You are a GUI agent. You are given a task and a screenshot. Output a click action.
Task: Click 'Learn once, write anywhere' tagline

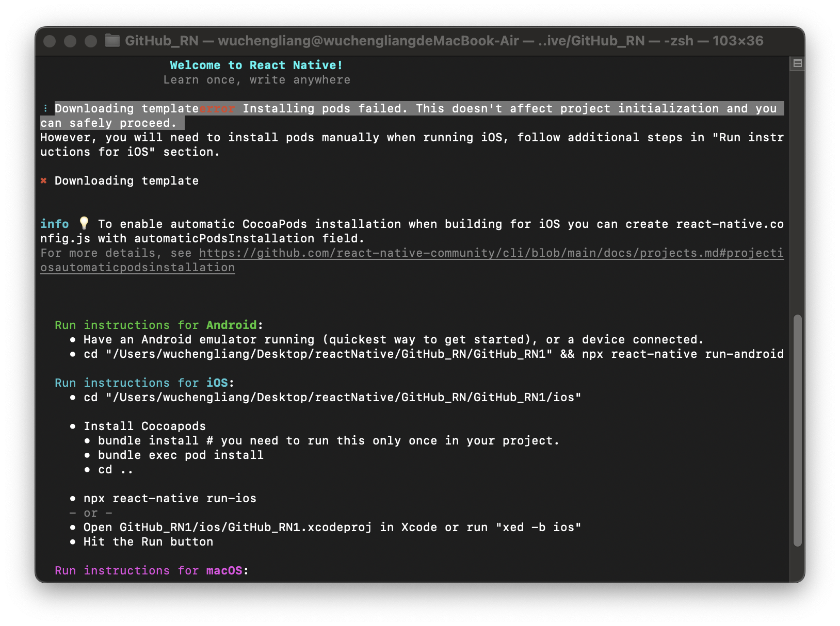pos(257,80)
